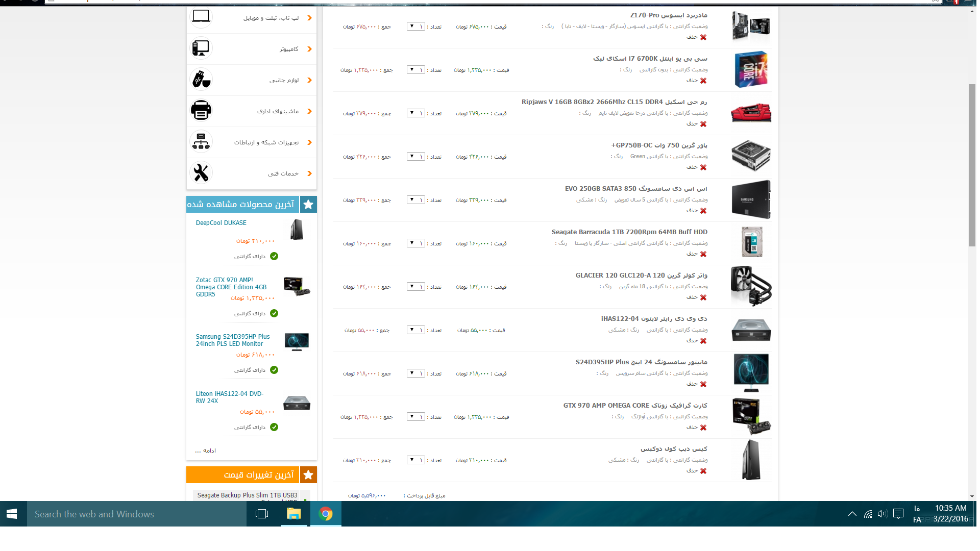Select the technical services menu item
Image resolution: width=980 pixels, height=551 pixels.
283,173
